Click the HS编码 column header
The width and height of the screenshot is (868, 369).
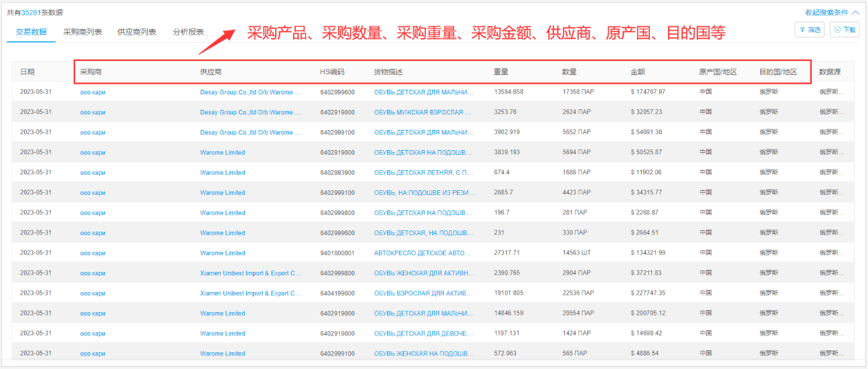pyautogui.click(x=332, y=72)
